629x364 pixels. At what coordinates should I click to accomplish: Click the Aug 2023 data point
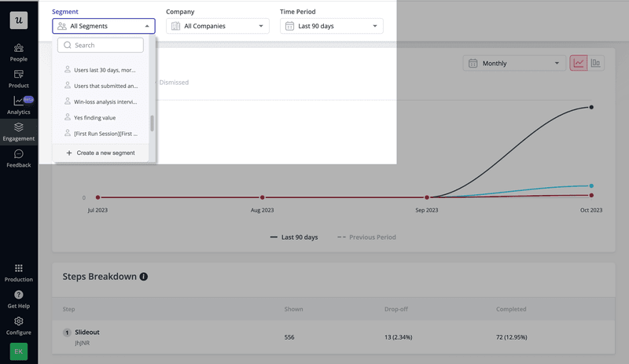(263, 197)
